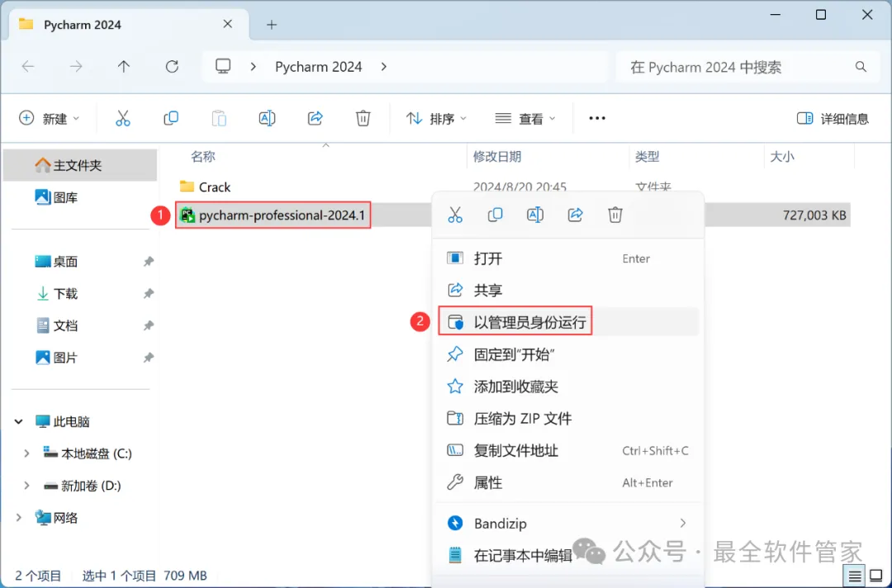Click the Share icon in the context menu
The width and height of the screenshot is (892, 588).
coord(575,215)
